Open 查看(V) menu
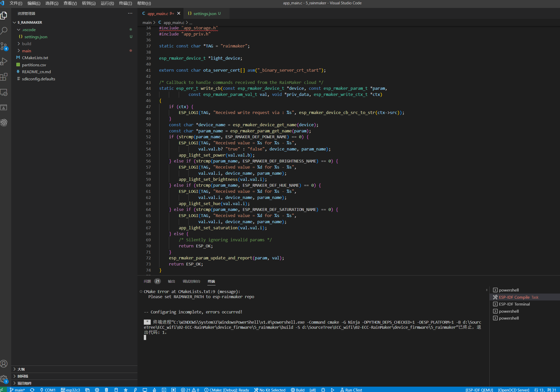This screenshot has height=392, width=560. [x=70, y=3]
